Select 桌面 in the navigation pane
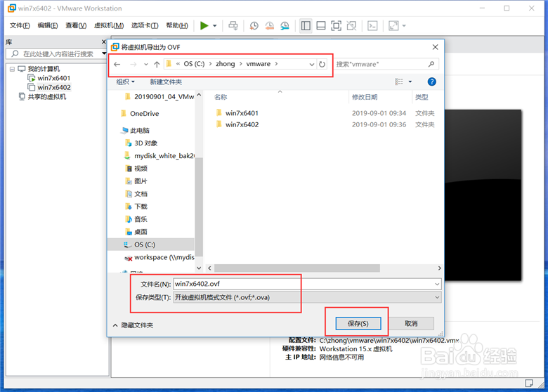Image resolution: width=548 pixels, height=392 pixels. point(141,232)
